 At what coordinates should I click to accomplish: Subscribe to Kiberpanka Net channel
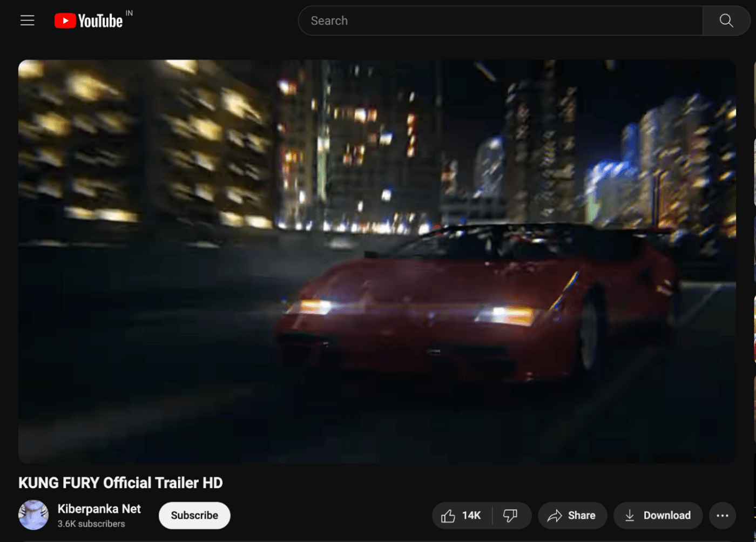(x=194, y=516)
